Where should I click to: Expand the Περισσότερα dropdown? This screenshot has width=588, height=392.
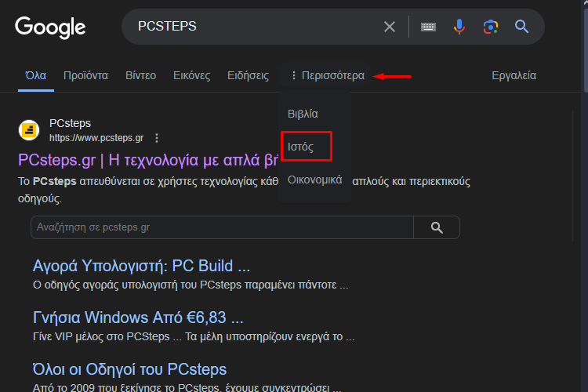pyautogui.click(x=328, y=76)
